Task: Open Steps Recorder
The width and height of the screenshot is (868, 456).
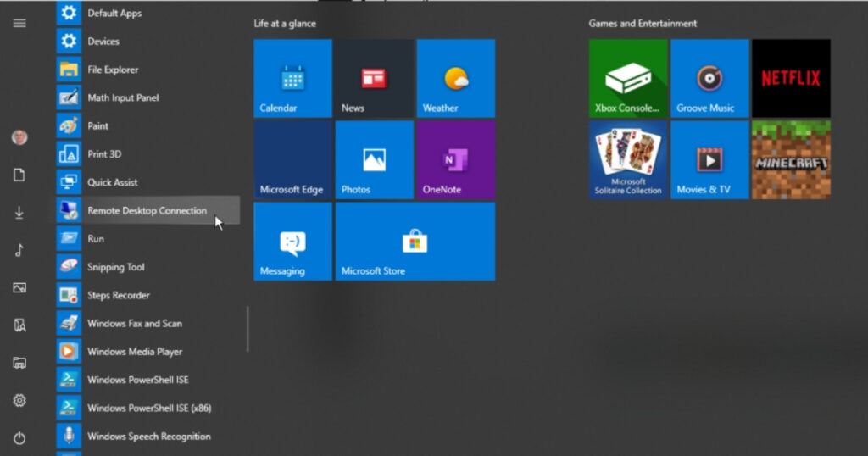Action: [147, 295]
